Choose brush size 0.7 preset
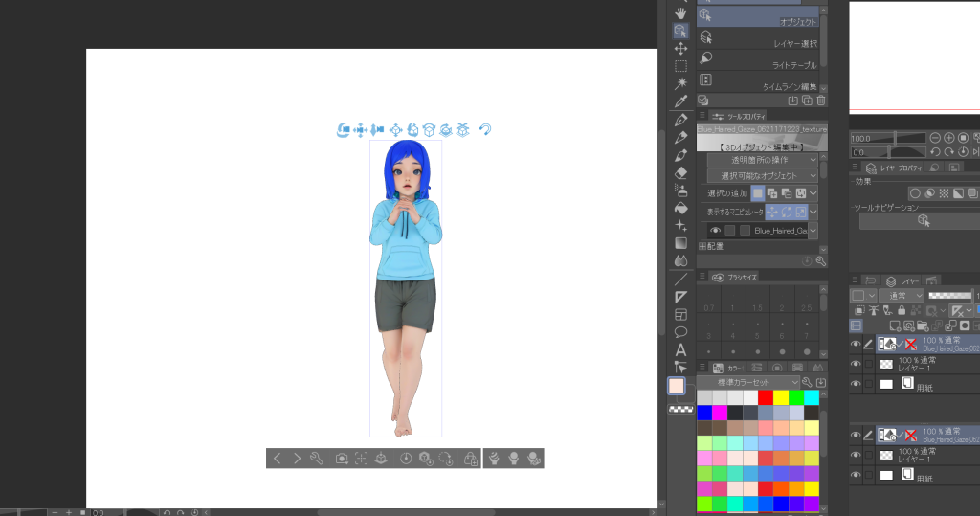This screenshot has width=980, height=516. (709, 301)
